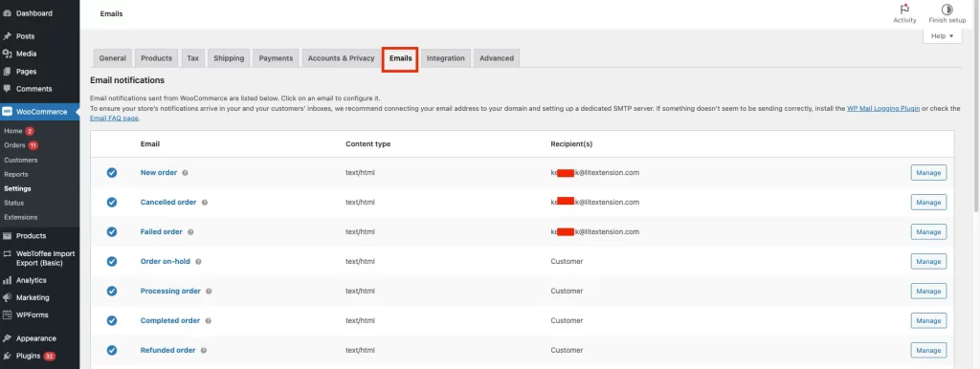The image size is (980, 369).
Task: Switch to the Products tab
Action: [156, 58]
